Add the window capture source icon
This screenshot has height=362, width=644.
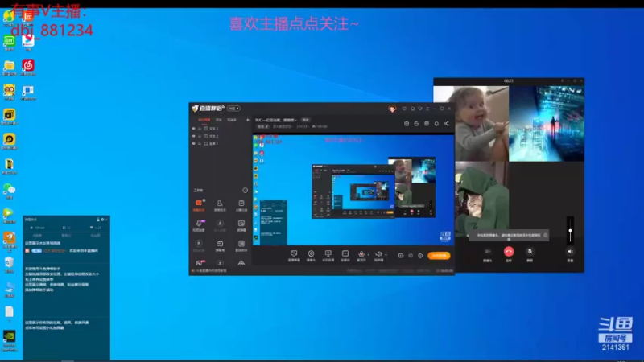click(328, 255)
